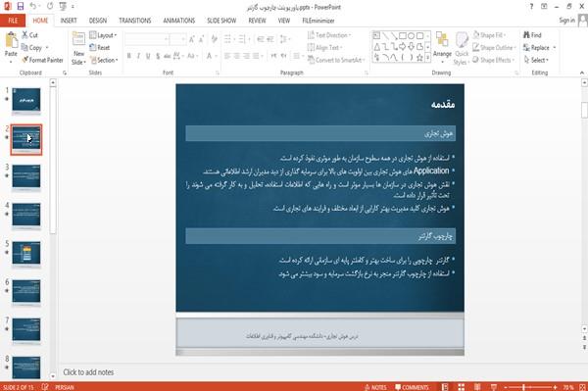Click the zoom slider in the status bar
This screenshot has height=391, width=588.
coord(529,387)
